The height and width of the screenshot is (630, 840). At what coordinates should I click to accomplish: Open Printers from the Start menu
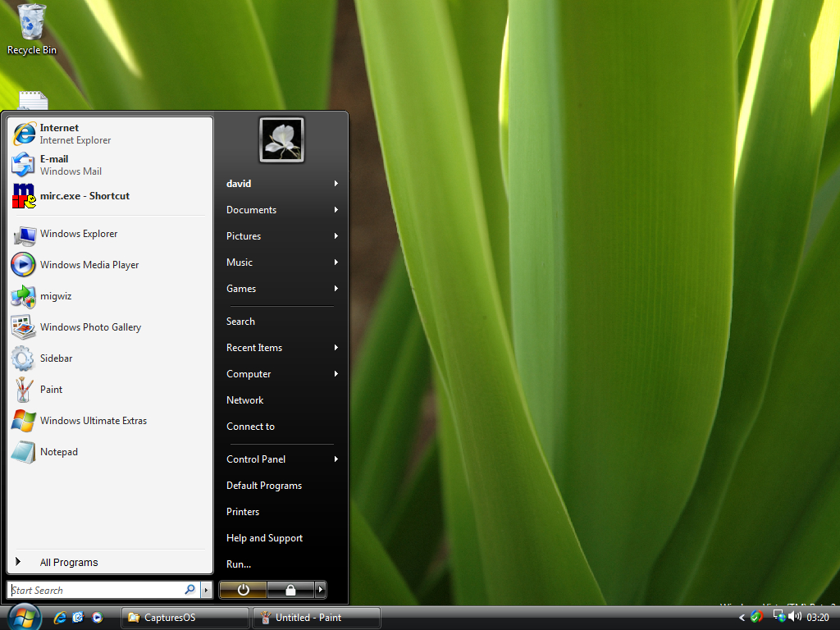(282, 512)
